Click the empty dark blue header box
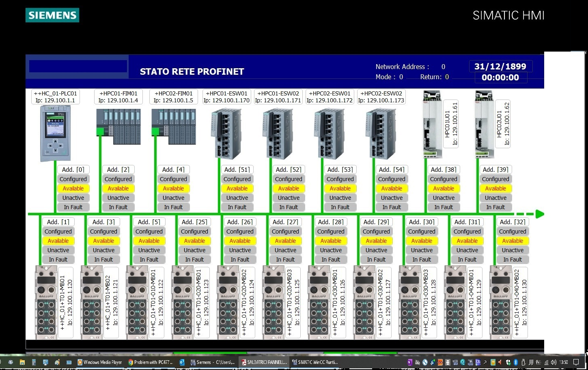Screen dimensions: 588x370 click(x=78, y=66)
